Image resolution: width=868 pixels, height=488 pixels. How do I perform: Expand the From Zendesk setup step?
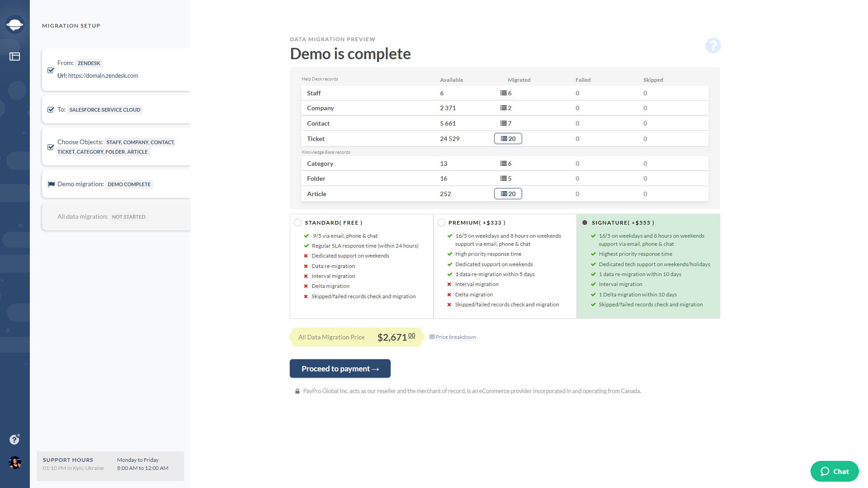click(116, 70)
